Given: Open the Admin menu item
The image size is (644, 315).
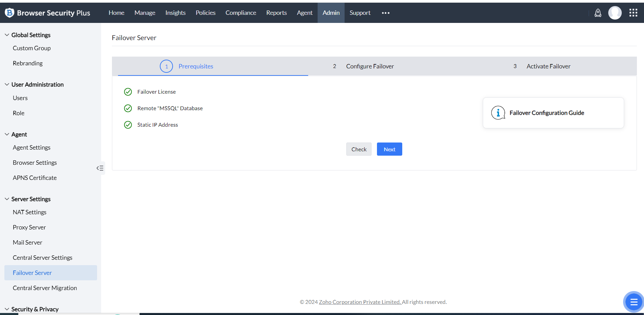Looking at the screenshot, I should point(331,13).
